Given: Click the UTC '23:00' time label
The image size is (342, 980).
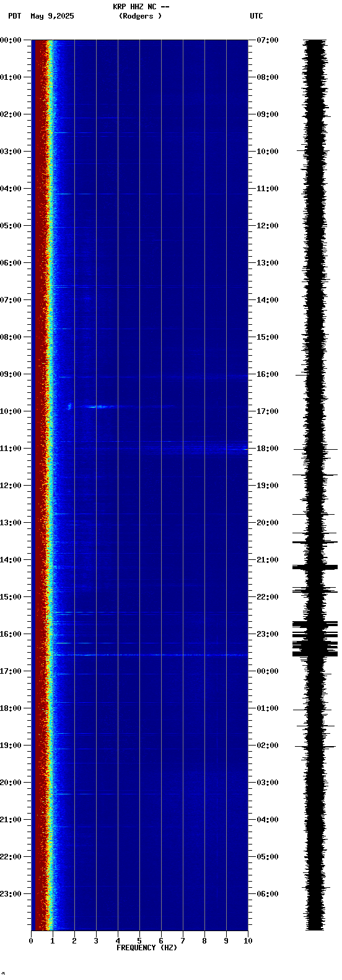Looking at the screenshot, I should pos(268,634).
